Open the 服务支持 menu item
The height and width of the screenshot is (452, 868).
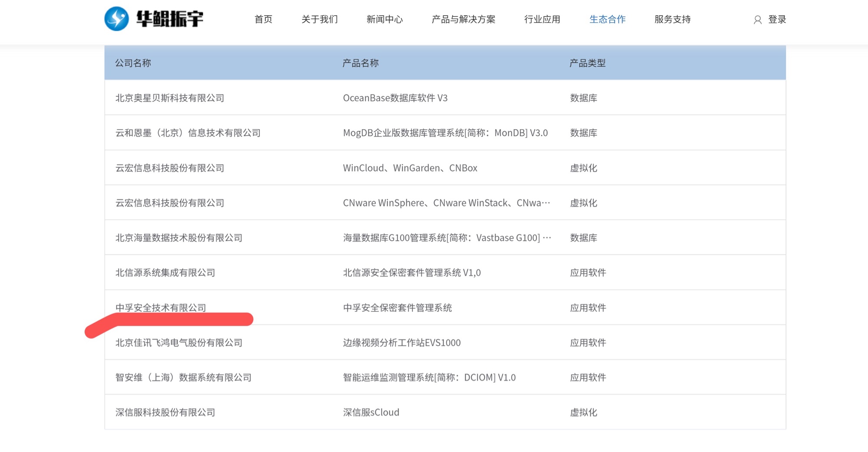[x=673, y=19]
